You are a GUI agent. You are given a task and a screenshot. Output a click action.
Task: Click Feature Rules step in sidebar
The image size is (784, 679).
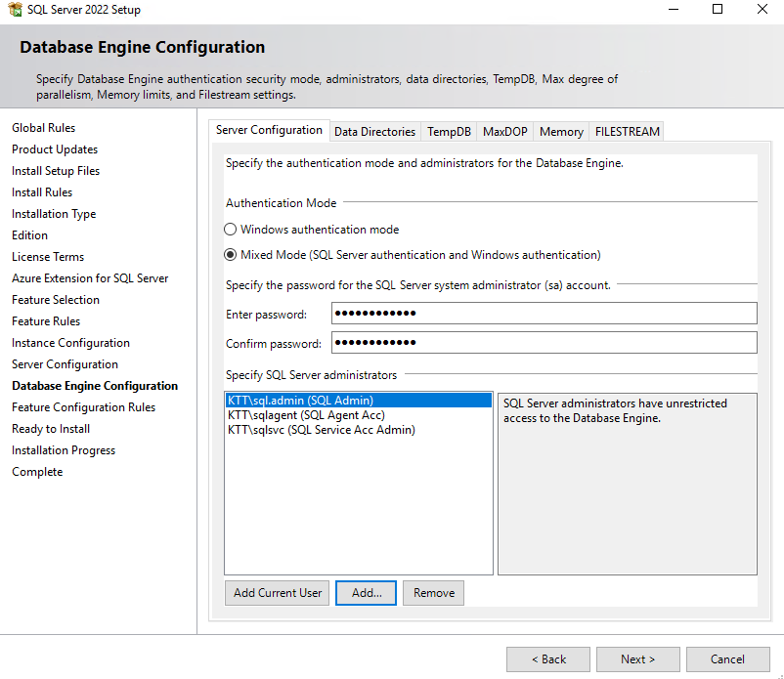(46, 321)
